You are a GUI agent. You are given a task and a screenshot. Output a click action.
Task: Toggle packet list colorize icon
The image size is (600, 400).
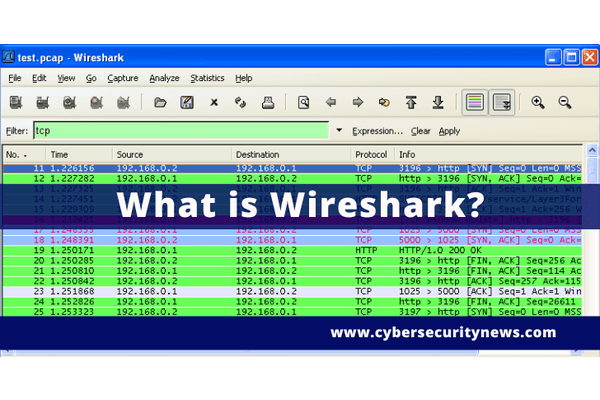pyautogui.click(x=475, y=102)
